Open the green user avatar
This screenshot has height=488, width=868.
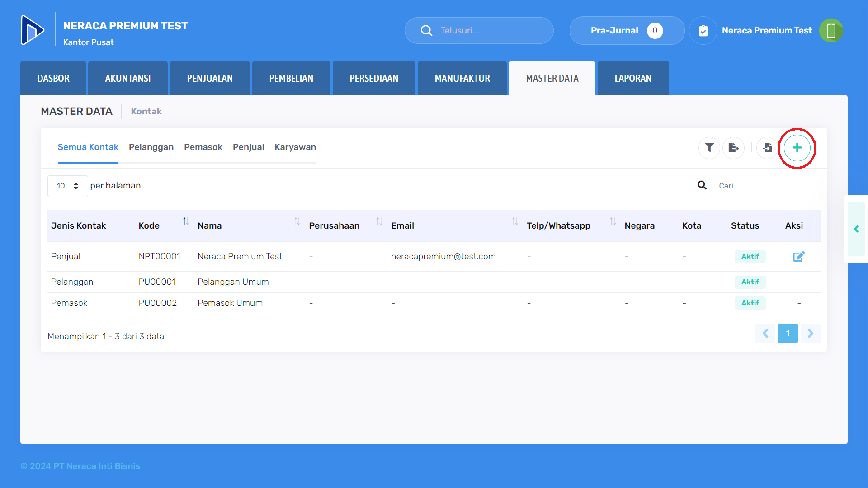(x=831, y=30)
